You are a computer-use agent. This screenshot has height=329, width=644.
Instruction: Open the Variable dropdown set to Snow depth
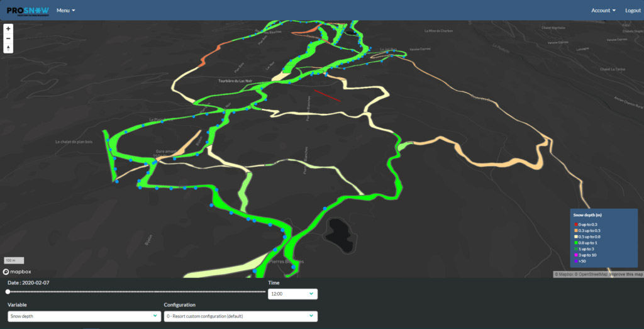[83, 316]
